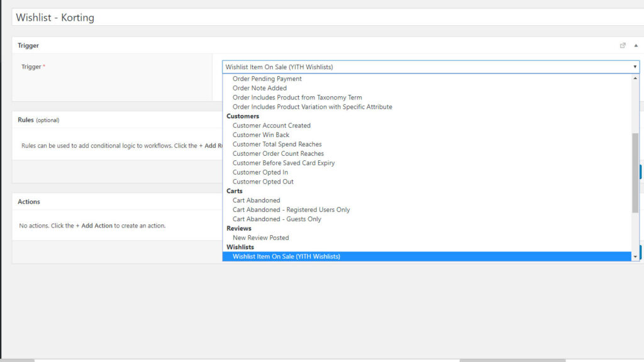
Task: Click the dropdown list scrollbar thumb
Action: [635, 173]
